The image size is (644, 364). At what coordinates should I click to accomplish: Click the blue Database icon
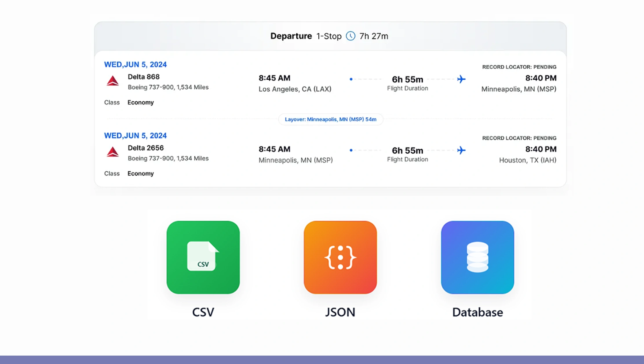coord(477,257)
